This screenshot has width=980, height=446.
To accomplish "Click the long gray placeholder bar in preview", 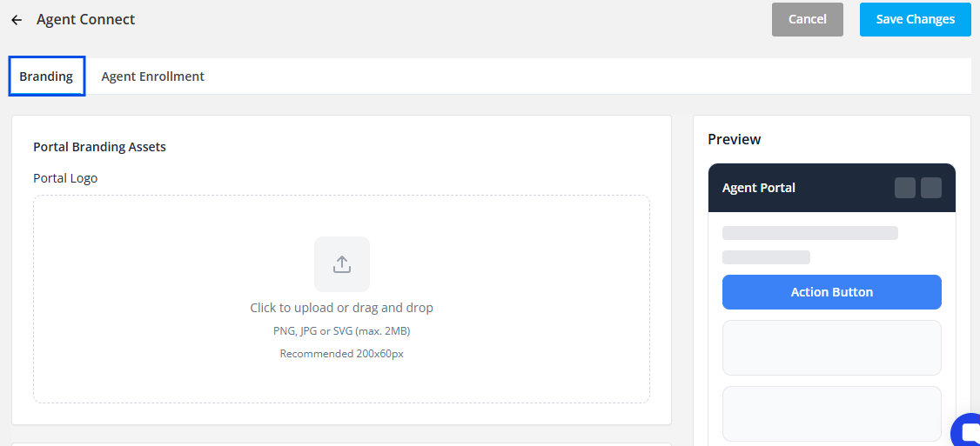I will 810,233.
